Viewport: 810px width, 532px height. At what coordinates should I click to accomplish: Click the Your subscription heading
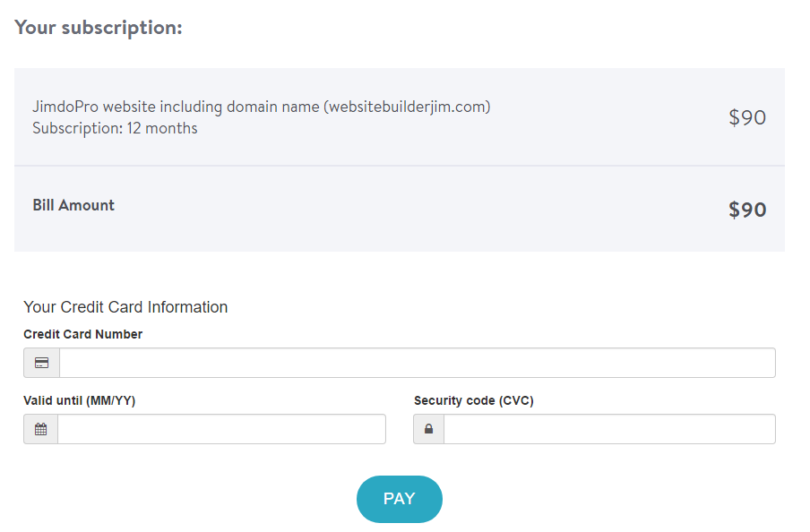(x=99, y=28)
